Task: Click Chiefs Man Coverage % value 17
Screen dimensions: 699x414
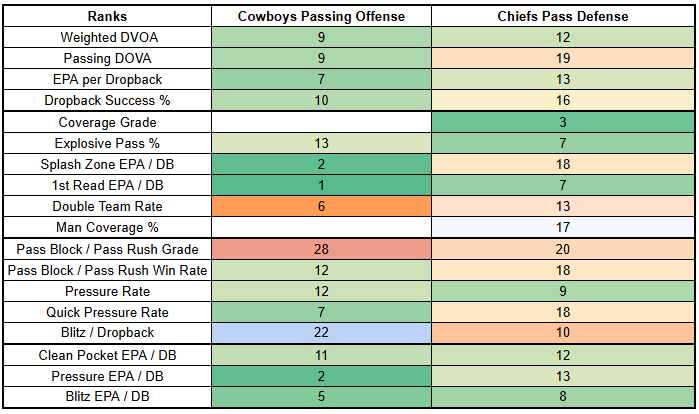Action: click(563, 227)
